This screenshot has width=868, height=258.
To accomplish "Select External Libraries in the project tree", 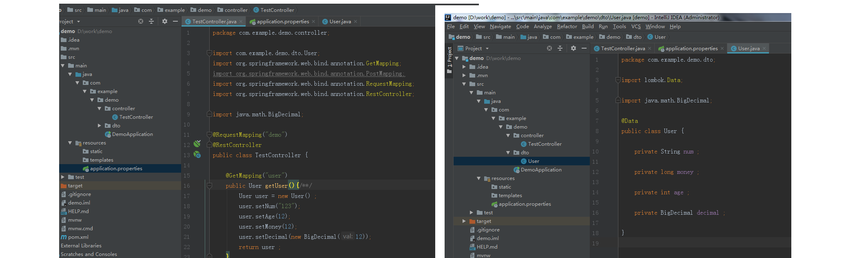I will 81,246.
